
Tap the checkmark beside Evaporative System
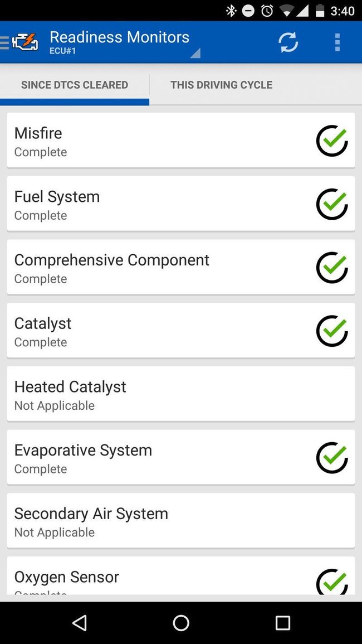point(332,457)
